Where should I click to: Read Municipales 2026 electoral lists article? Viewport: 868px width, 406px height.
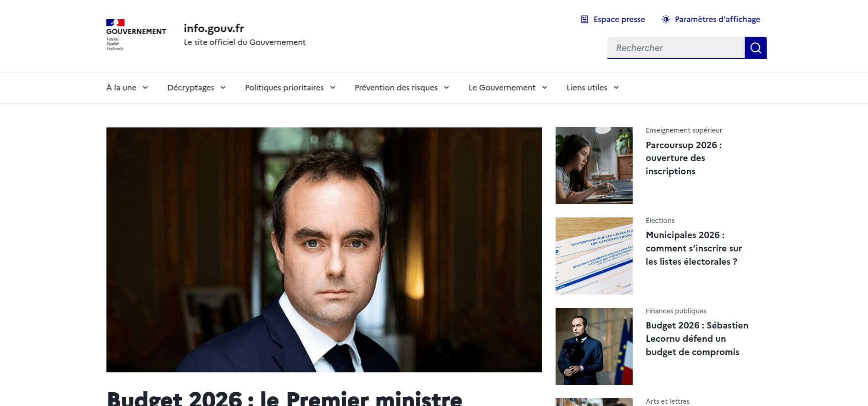(x=694, y=248)
